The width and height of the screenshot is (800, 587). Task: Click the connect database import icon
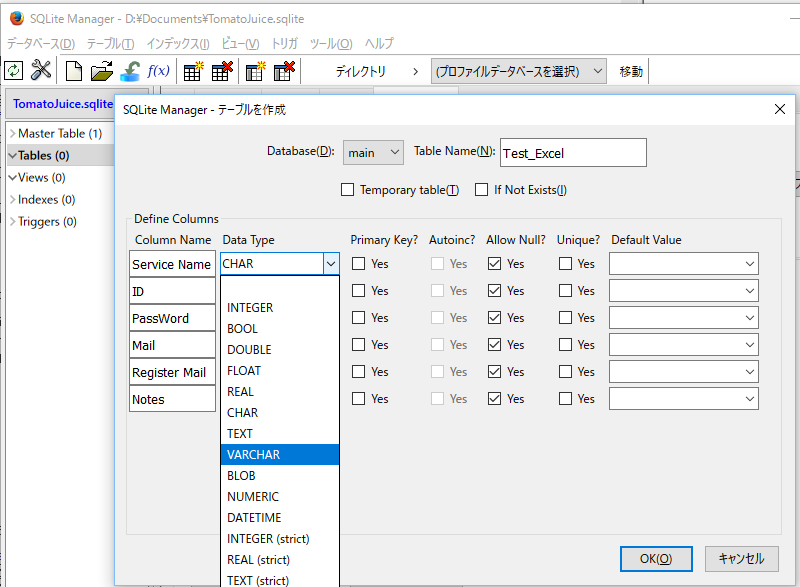tap(130, 71)
